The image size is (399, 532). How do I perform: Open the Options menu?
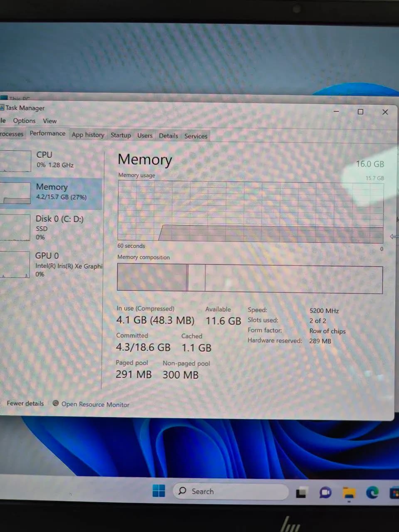(x=24, y=121)
